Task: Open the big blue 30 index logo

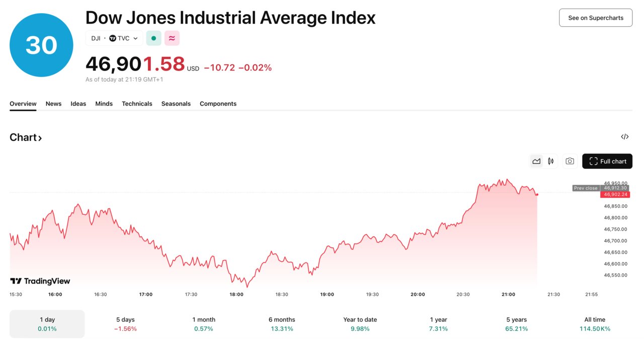Action: click(41, 44)
